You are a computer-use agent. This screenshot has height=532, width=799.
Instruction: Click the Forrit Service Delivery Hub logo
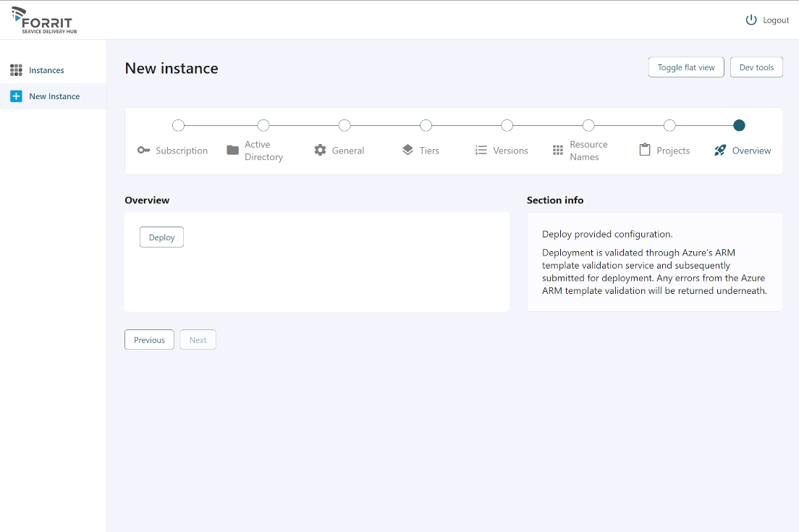(45, 21)
